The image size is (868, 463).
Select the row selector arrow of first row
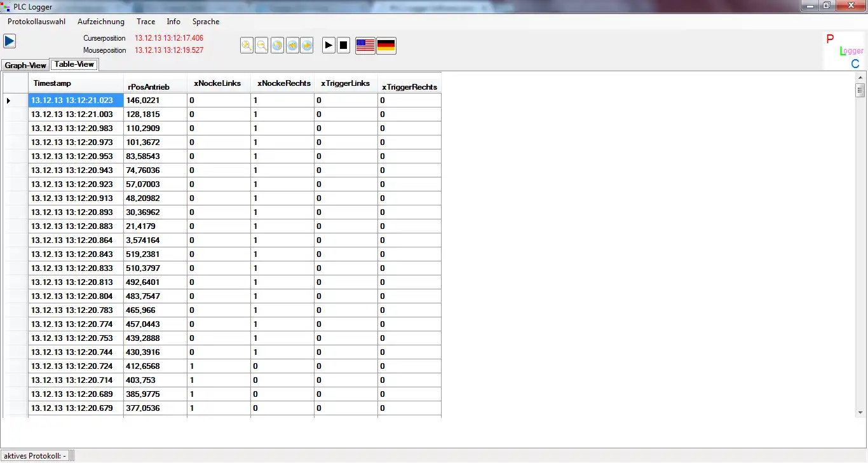pyautogui.click(x=9, y=100)
